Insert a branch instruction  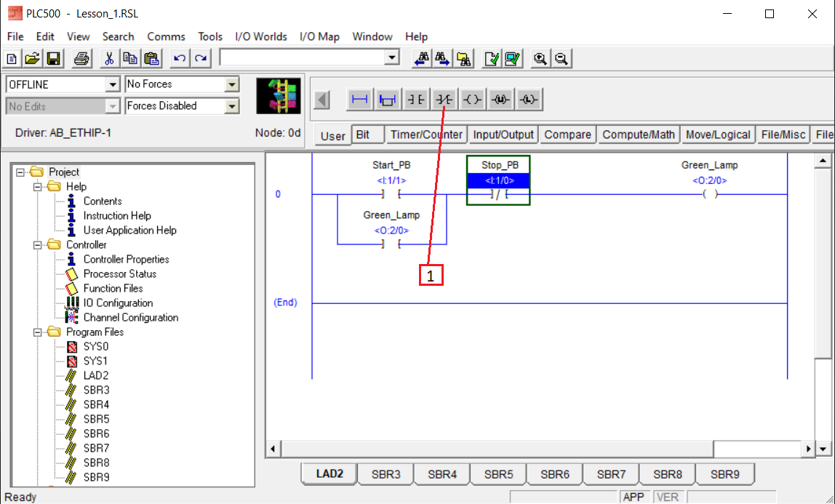pos(388,100)
